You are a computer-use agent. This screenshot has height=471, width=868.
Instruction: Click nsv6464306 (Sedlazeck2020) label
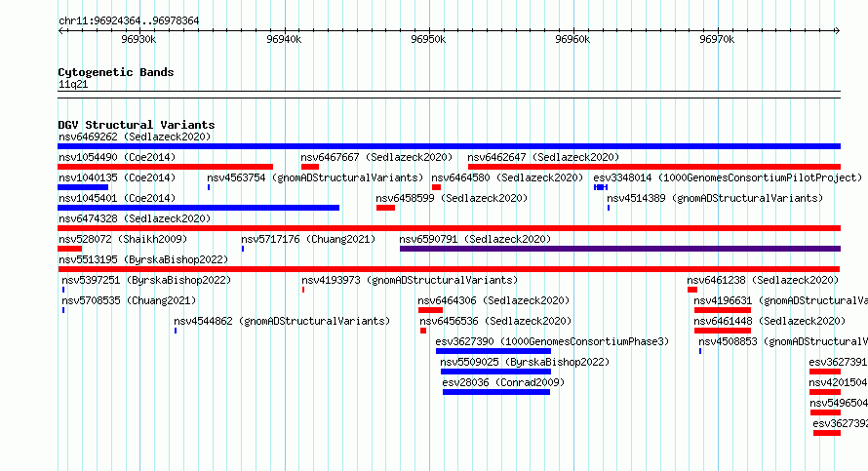[x=493, y=300]
